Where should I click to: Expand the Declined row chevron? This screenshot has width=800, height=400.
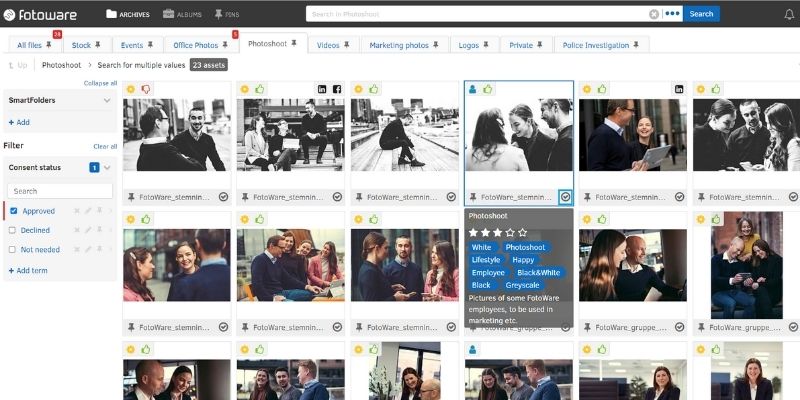(x=110, y=230)
